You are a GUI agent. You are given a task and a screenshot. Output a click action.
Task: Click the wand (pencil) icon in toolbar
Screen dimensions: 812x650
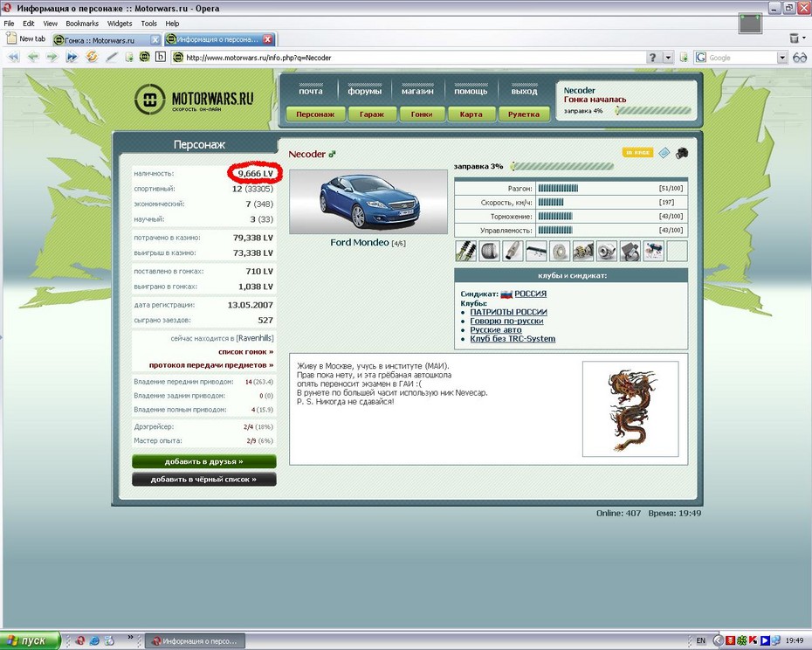pyautogui.click(x=112, y=57)
